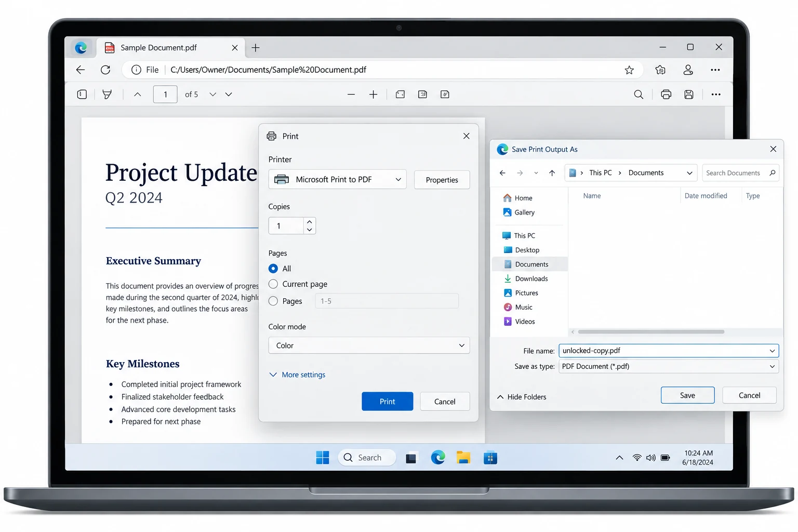Click the browser refresh icon

(105, 70)
